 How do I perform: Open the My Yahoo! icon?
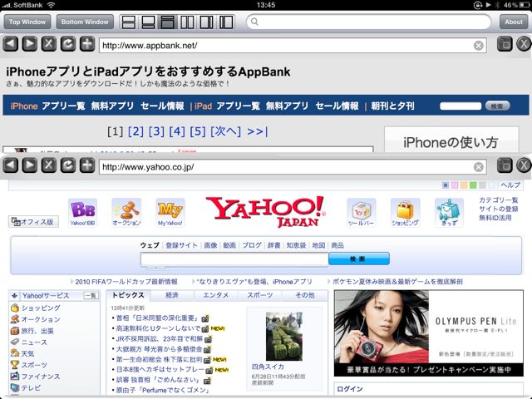[170, 213]
